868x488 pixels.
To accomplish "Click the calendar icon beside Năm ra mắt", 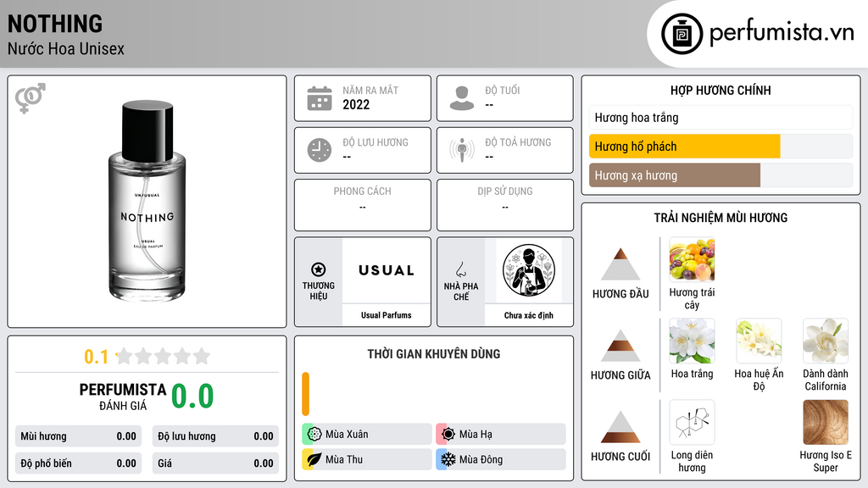I will point(320,98).
